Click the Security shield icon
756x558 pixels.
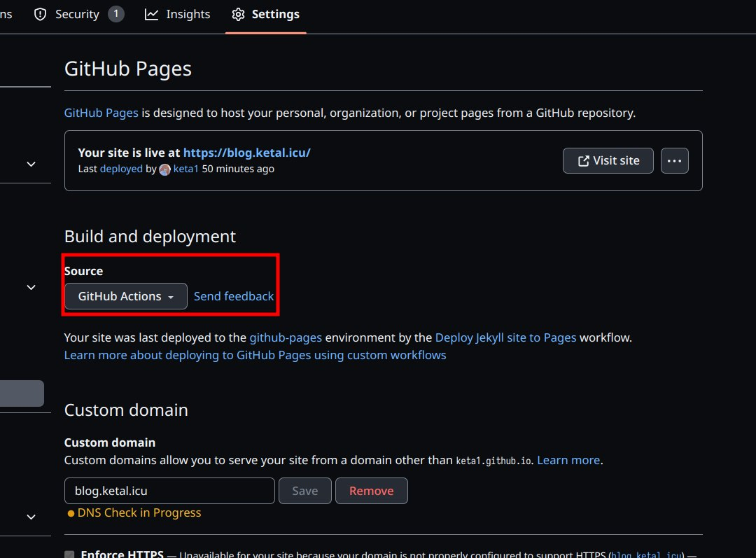click(x=40, y=15)
